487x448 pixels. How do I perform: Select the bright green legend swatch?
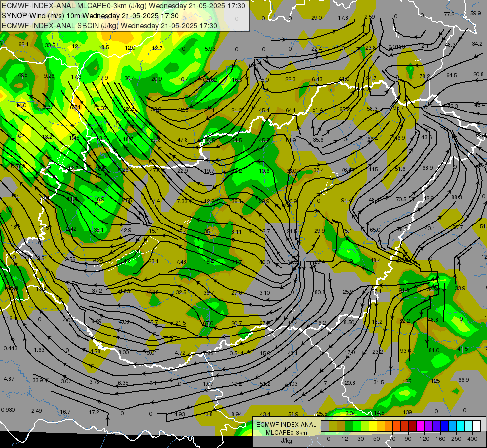point(357,426)
